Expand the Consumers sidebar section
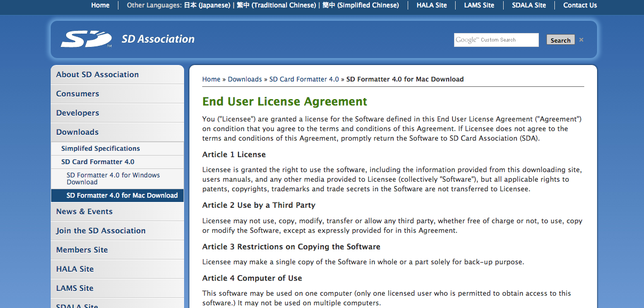 (77, 94)
